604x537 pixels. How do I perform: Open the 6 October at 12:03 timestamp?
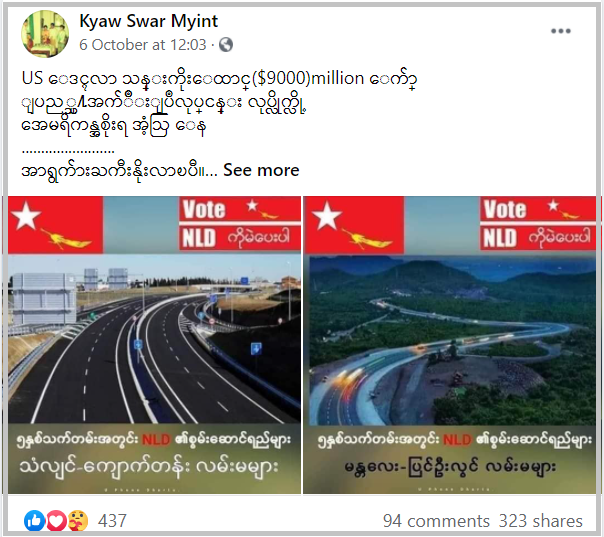(143, 45)
